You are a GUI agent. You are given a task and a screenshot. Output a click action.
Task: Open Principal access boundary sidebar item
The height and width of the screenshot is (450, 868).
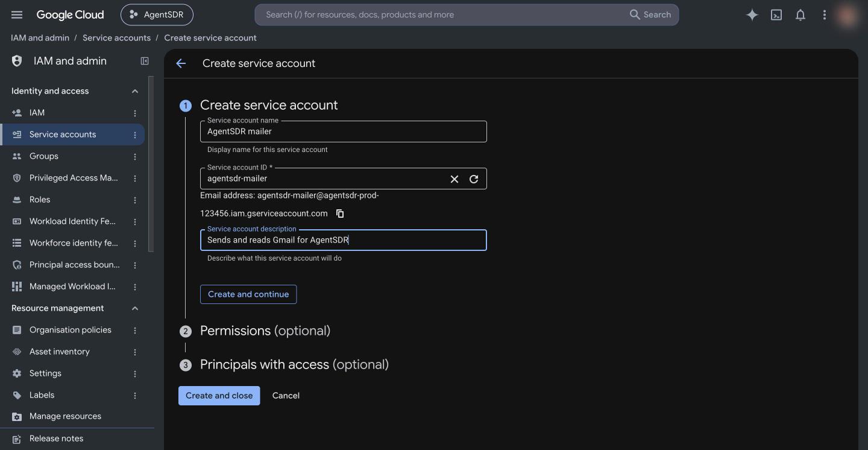72,265
